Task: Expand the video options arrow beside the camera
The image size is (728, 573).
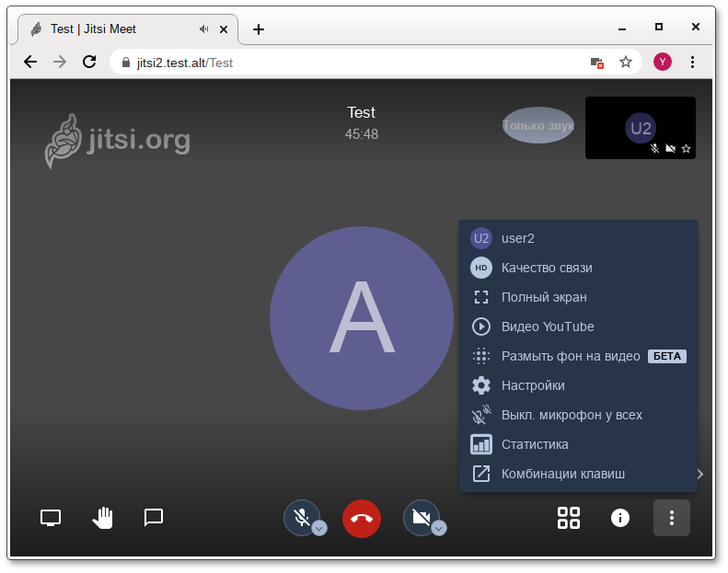Action: pos(439,528)
